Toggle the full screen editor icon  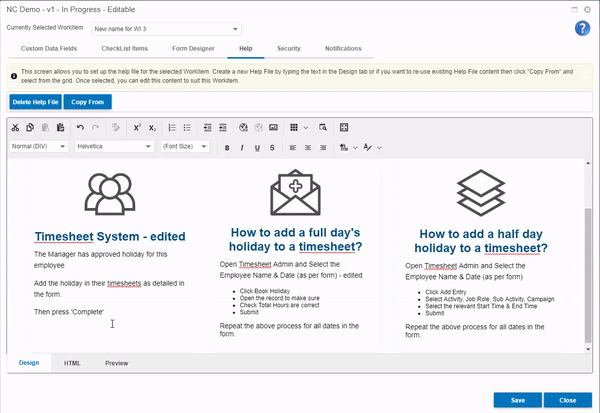pyautogui.click(x=344, y=127)
